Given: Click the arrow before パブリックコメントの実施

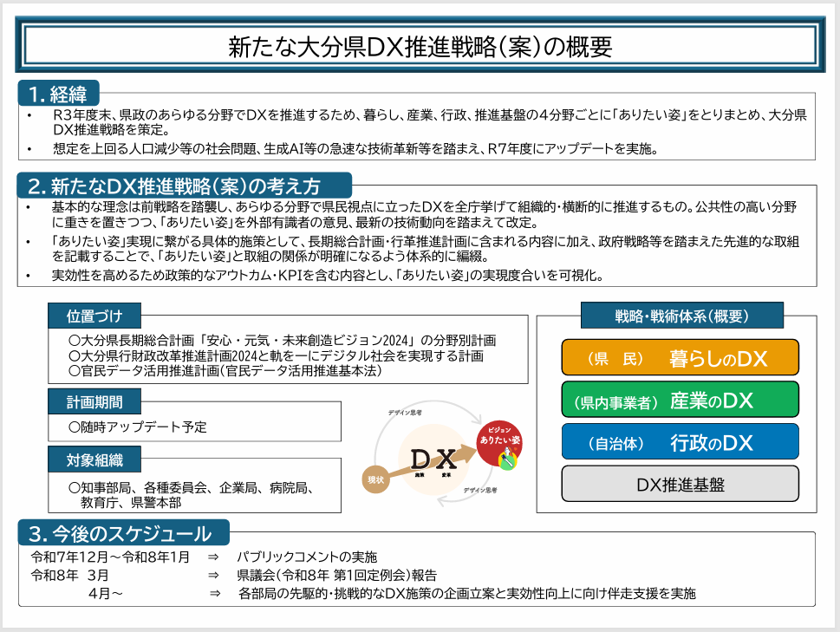Looking at the screenshot, I should tap(212, 556).
